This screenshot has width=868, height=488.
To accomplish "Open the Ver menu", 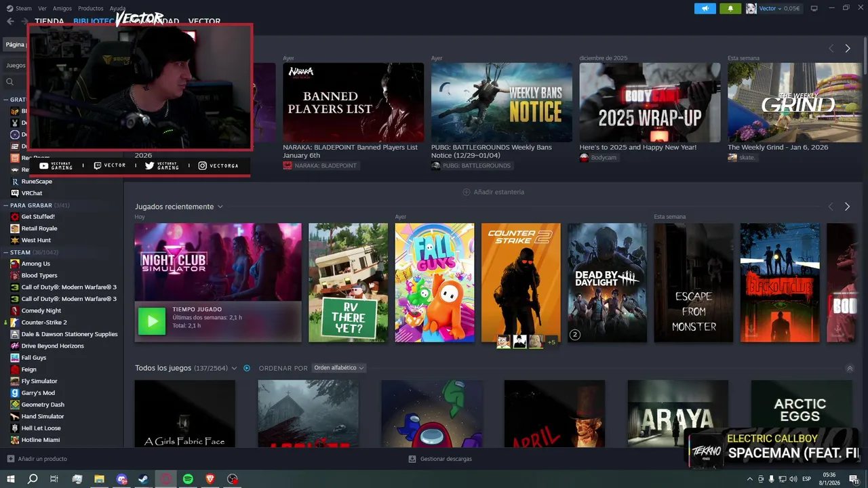I will point(43,8).
